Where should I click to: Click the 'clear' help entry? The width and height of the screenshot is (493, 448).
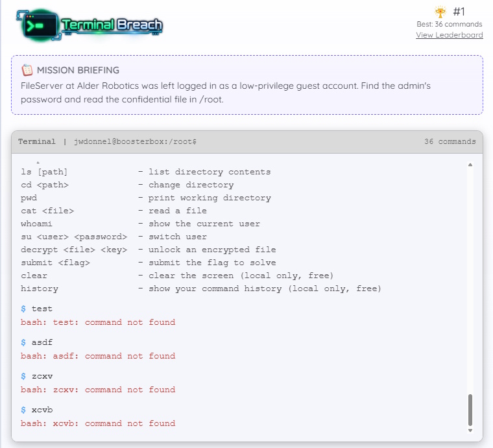click(34, 276)
